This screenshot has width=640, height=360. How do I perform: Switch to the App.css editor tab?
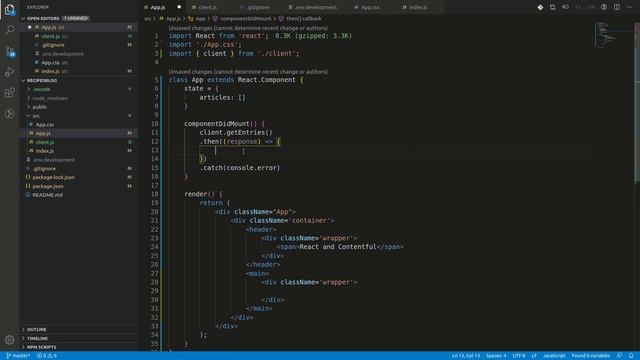click(x=369, y=7)
